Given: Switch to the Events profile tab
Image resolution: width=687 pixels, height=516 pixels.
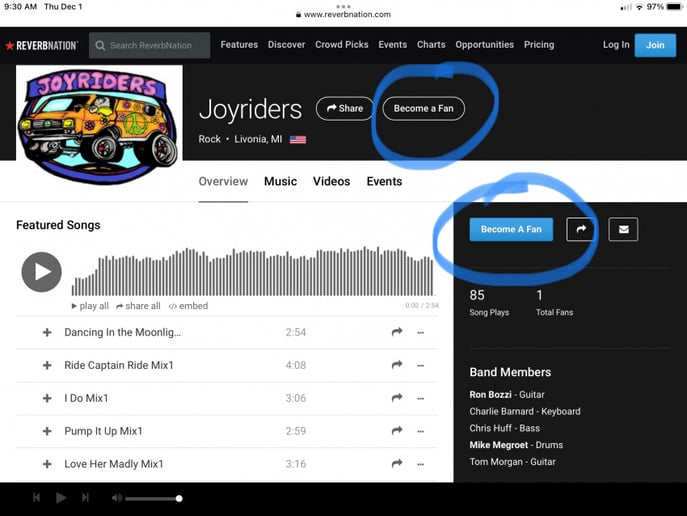Looking at the screenshot, I should click(384, 181).
